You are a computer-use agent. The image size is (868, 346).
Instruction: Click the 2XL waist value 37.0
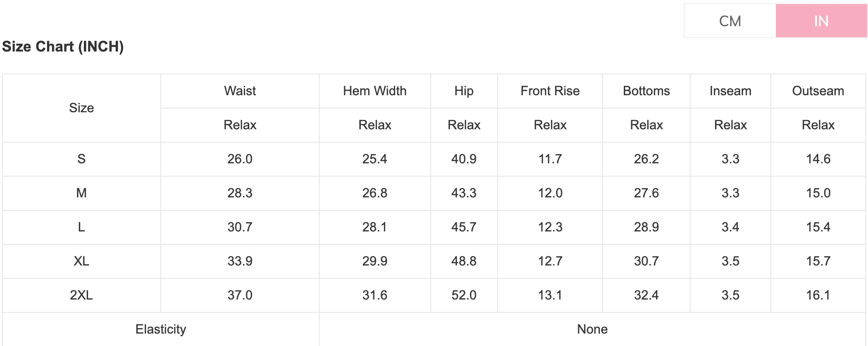(x=240, y=295)
